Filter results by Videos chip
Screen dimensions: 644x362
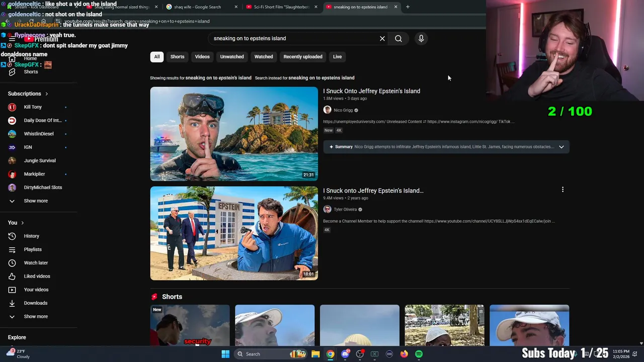[x=202, y=57]
